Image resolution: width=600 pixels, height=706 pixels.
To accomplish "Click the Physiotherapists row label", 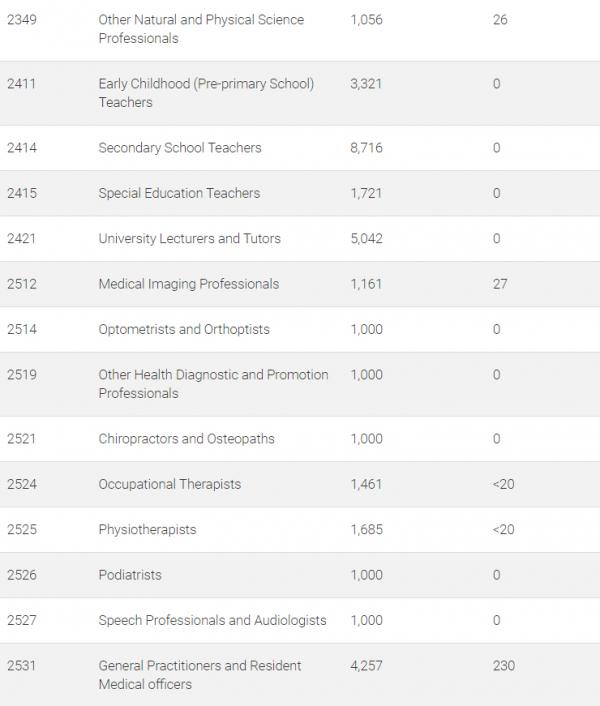I will 147,529.
